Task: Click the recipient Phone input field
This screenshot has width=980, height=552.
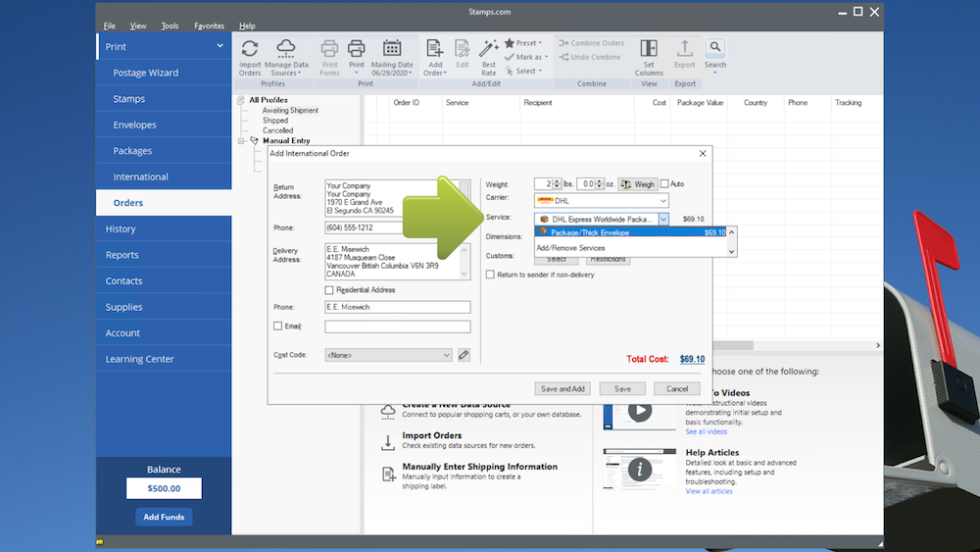Action: coord(398,307)
